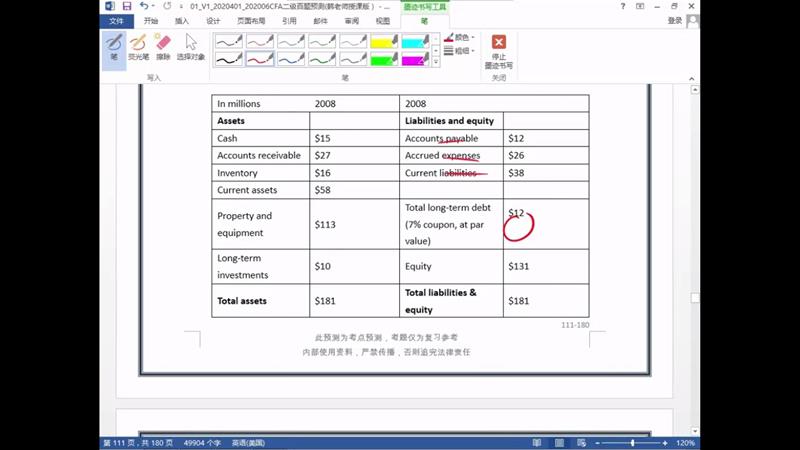Choose the Eraser (擦除) tool
This screenshot has height=450, width=800.
(x=163, y=46)
